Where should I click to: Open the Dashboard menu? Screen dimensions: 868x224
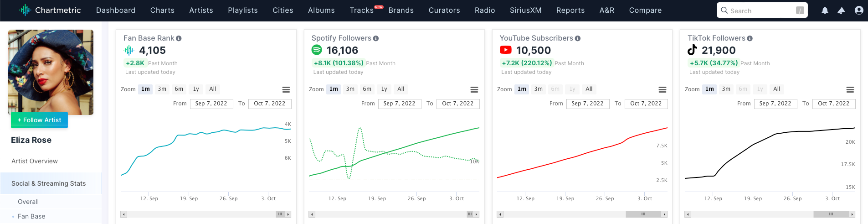coord(116,10)
